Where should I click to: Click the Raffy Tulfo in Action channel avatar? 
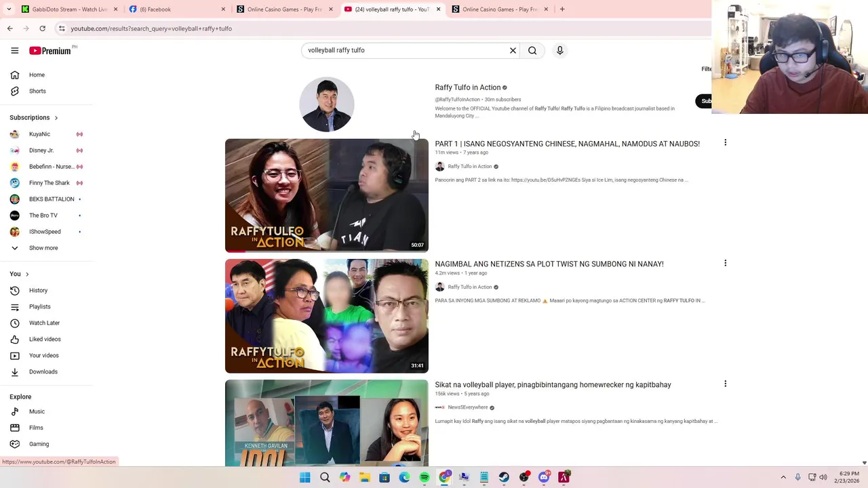pyautogui.click(x=327, y=104)
